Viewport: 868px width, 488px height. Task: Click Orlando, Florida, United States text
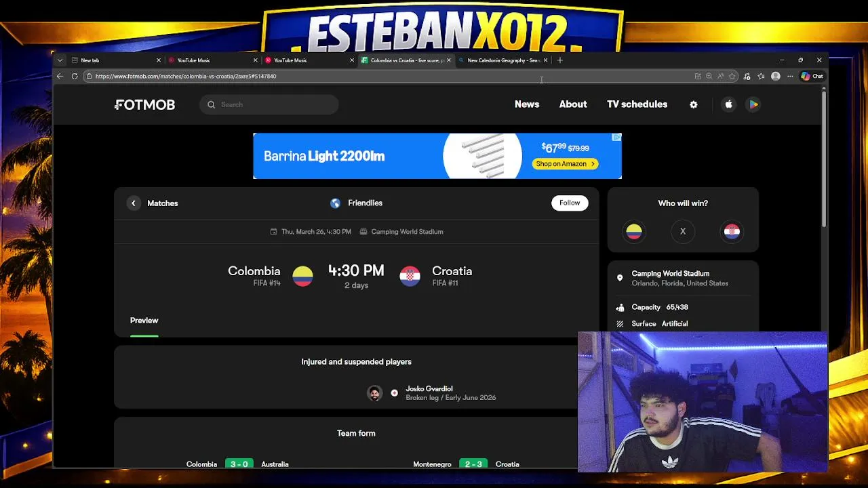[680, 283]
